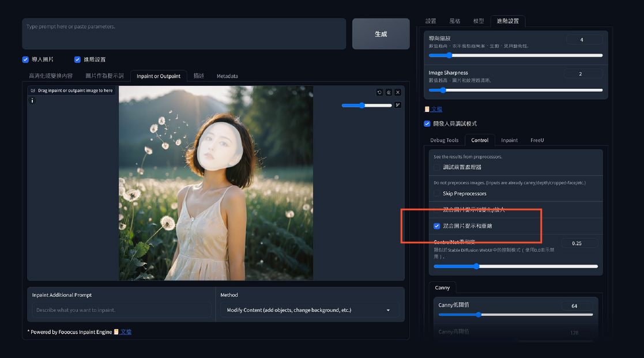Click the 'See the results from preprocessors.' text

coord(468,157)
